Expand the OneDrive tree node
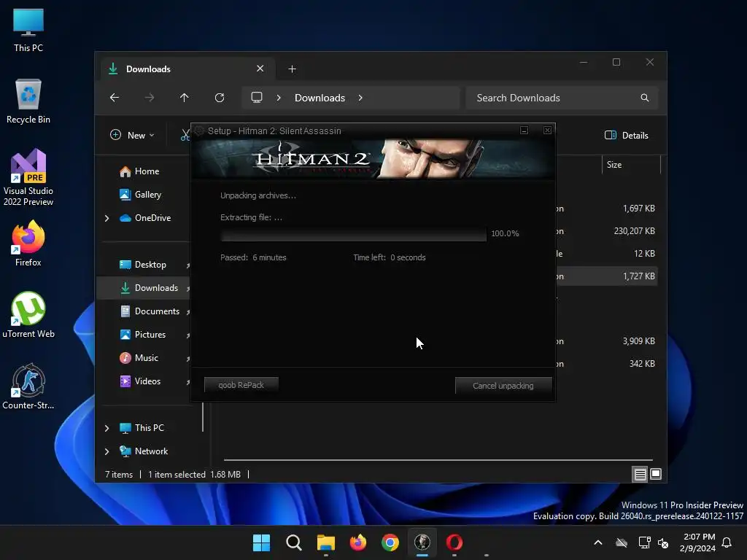The height and width of the screenshot is (560, 747). coord(107,218)
